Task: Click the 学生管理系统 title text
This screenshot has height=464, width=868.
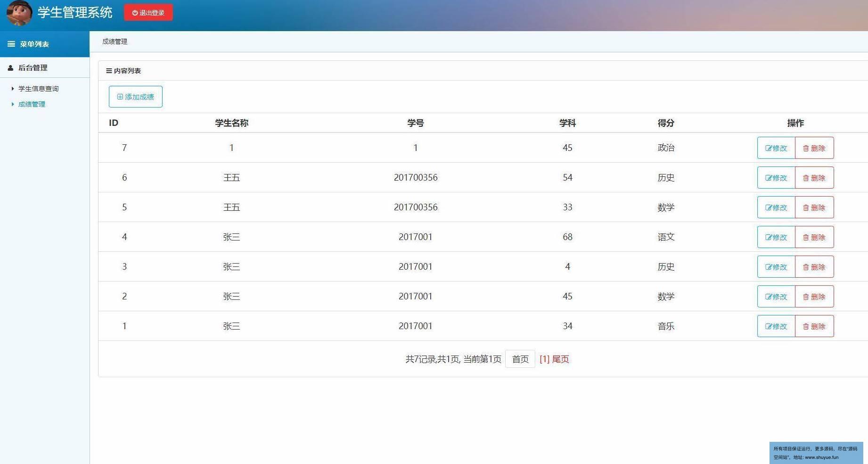Action: pos(75,13)
